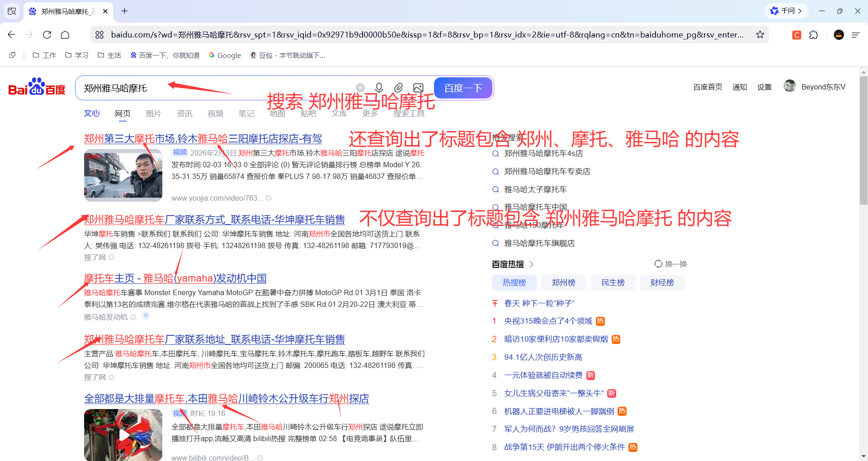Viewport: 868px width, 461px height.
Task: Click the site info icon in address bar
Action: pos(100,35)
